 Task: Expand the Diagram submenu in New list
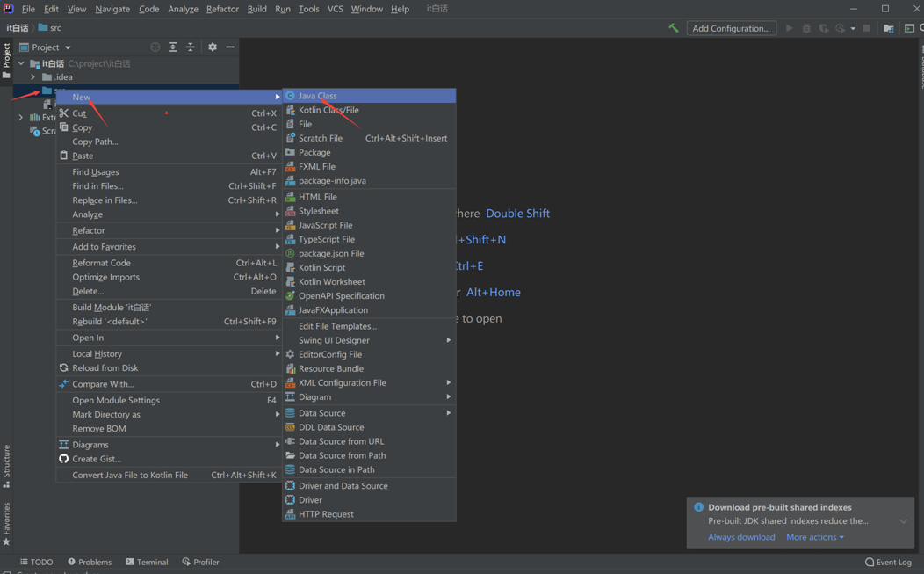(x=370, y=396)
